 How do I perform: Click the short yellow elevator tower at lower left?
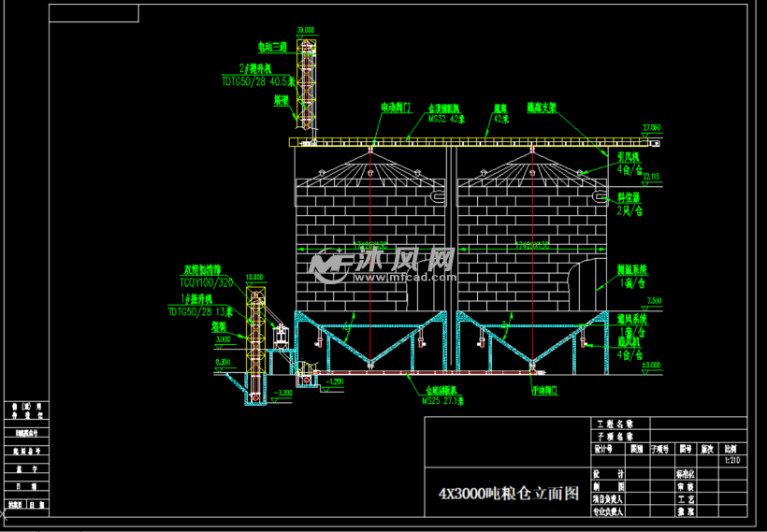(253, 327)
